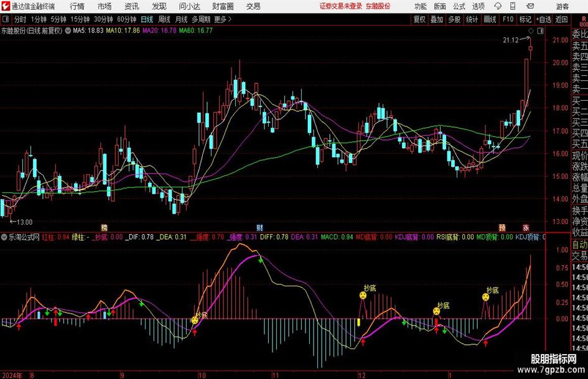Open the 功能 menu
The image size is (588, 379).
pyautogui.click(x=421, y=6)
